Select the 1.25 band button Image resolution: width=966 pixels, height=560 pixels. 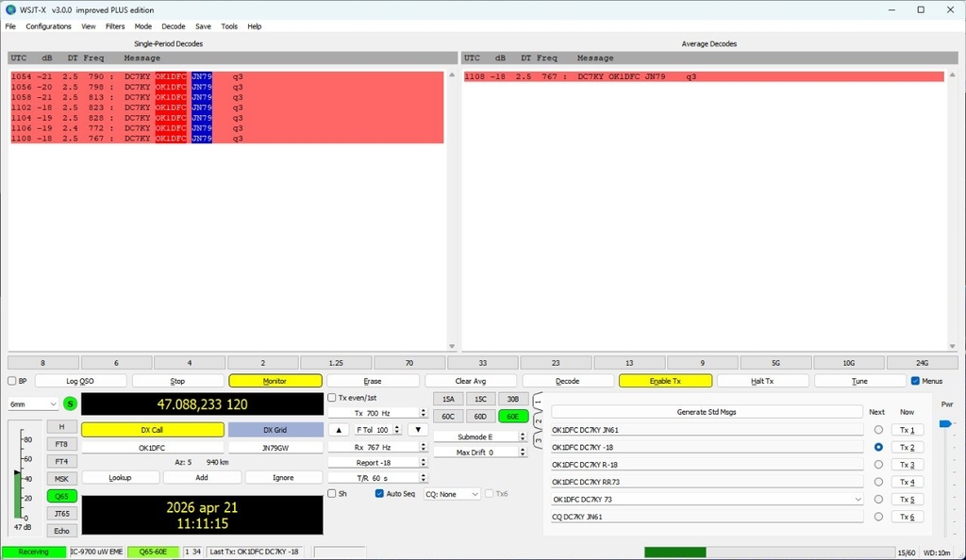click(x=336, y=363)
